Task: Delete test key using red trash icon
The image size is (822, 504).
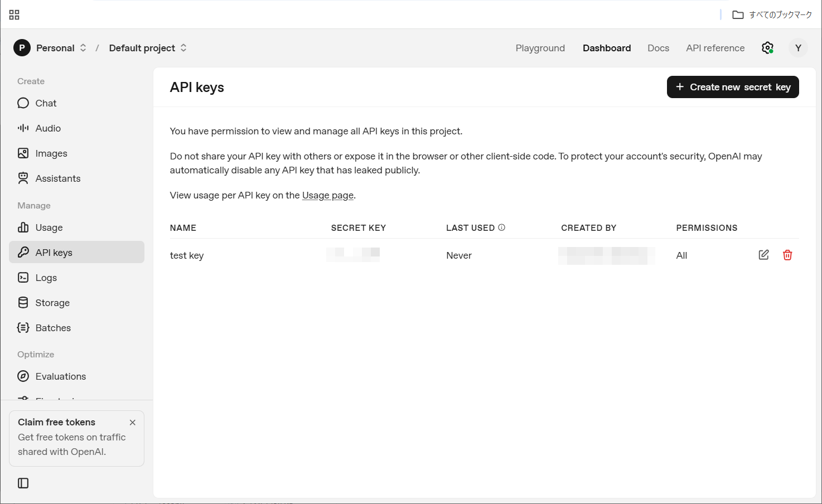Action: (787, 255)
